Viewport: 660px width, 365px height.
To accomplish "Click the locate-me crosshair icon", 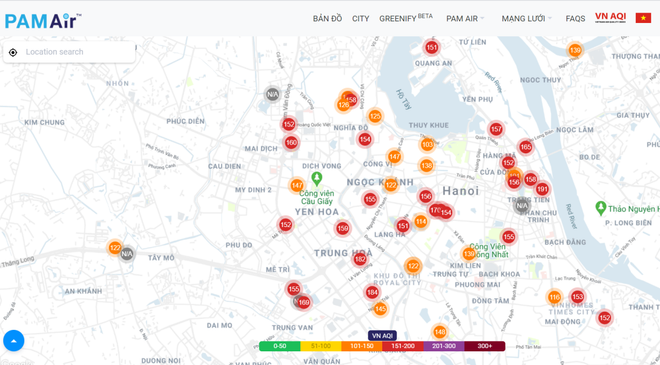I will [13, 52].
